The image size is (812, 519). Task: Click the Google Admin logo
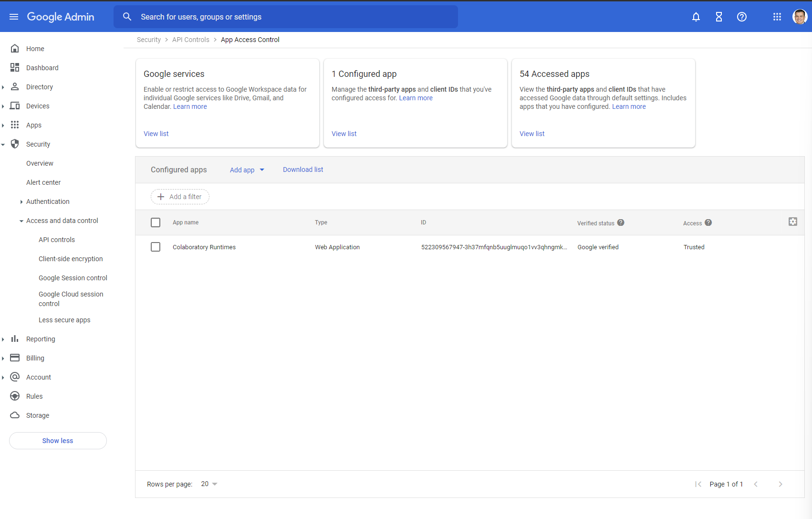pos(61,17)
